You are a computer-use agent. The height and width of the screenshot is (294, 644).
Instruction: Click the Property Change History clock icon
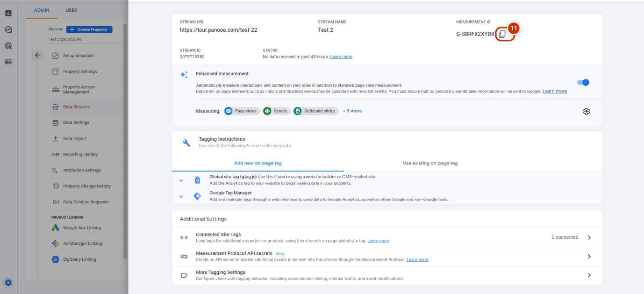[x=56, y=186]
